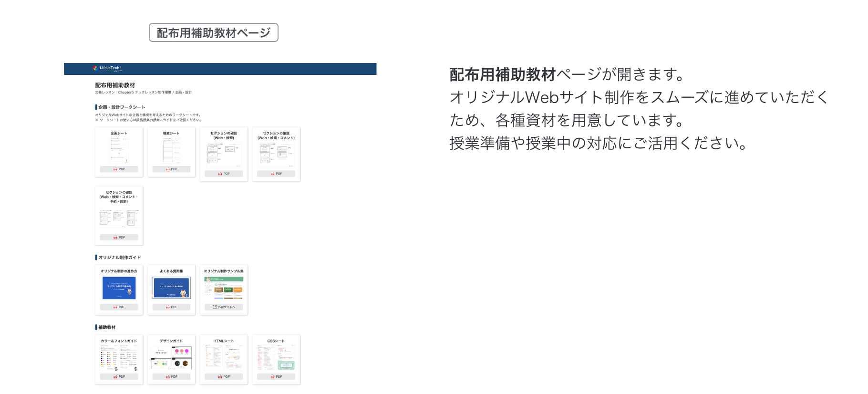Open the CSSシート thumbnail
This screenshot has width=868, height=394.
pos(276,358)
